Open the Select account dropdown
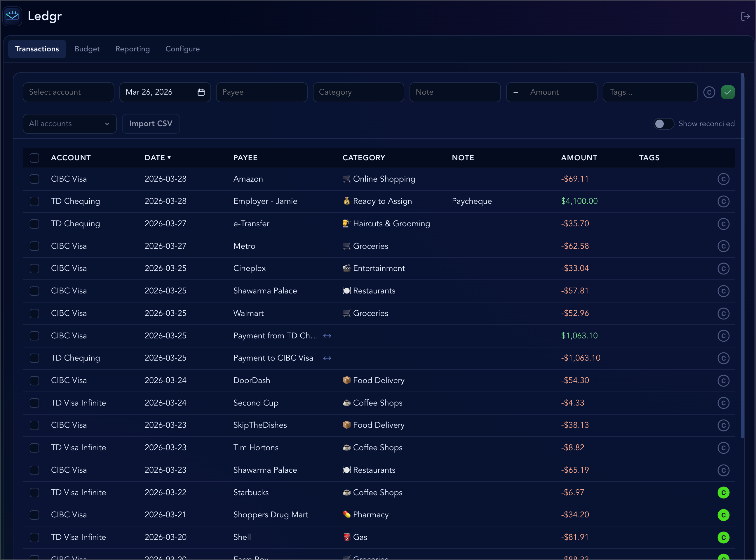Screen dimensions: 756x560 [x=68, y=92]
